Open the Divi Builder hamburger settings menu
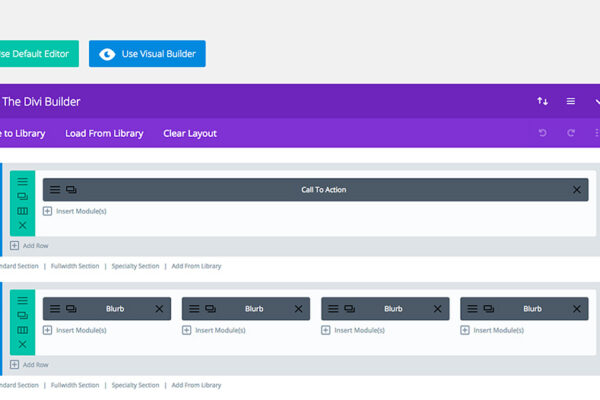Screen dimensions: 600x400 571,101
